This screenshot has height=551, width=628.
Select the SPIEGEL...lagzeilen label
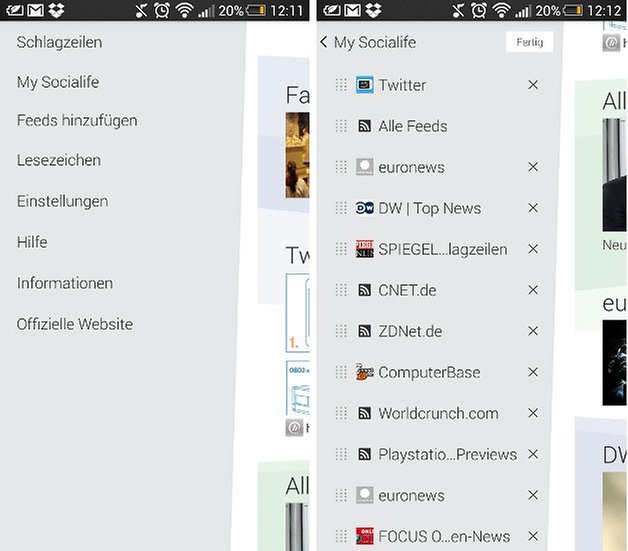(x=443, y=249)
